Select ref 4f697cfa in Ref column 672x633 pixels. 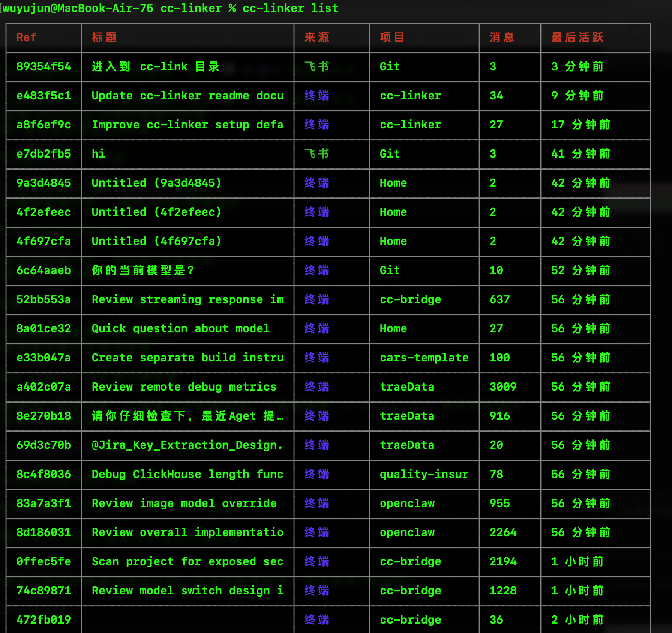coord(43,242)
